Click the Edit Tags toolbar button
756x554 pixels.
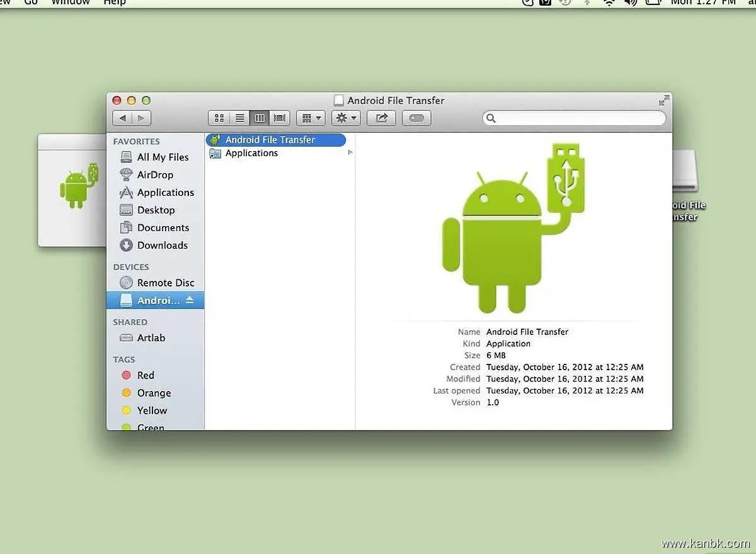point(416,118)
